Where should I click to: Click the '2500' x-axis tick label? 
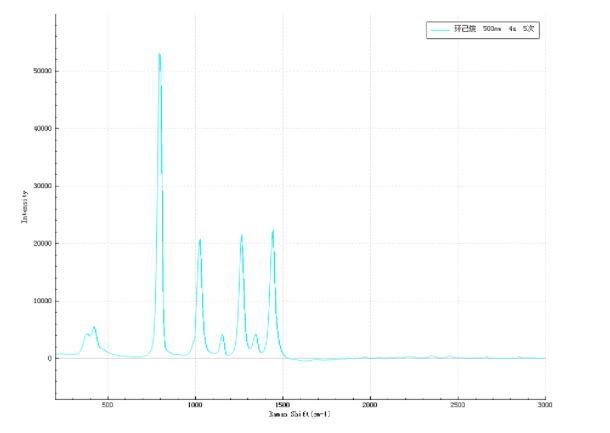click(x=458, y=405)
